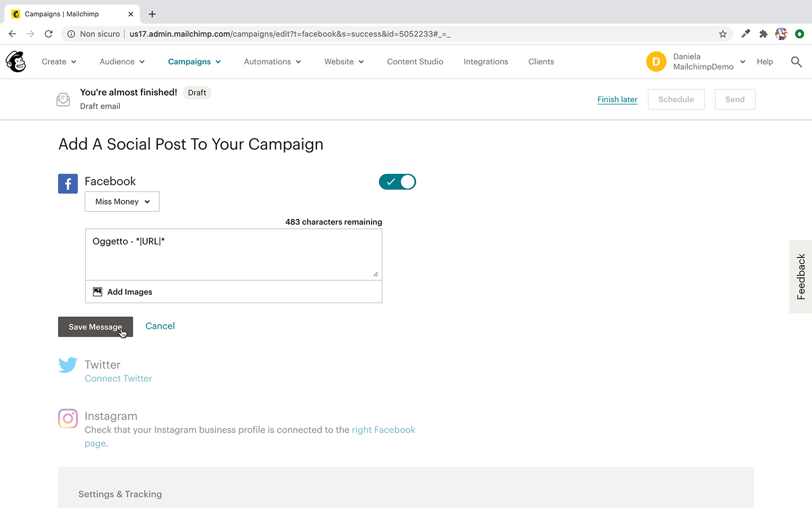Go forward in browser history

pos(30,34)
